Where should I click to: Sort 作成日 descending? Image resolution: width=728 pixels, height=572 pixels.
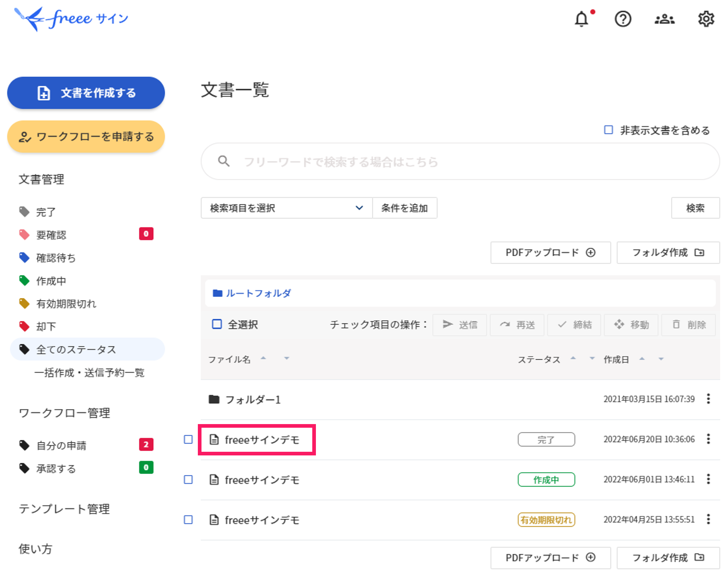point(661,359)
